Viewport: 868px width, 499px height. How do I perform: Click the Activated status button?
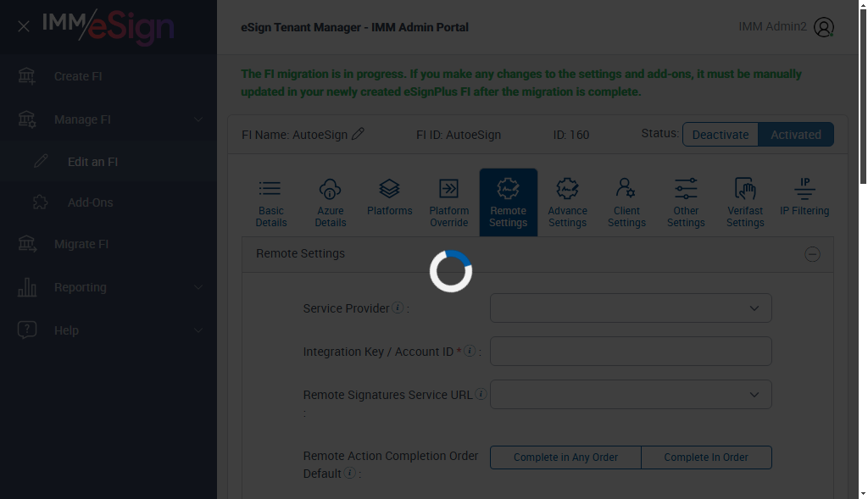click(795, 135)
